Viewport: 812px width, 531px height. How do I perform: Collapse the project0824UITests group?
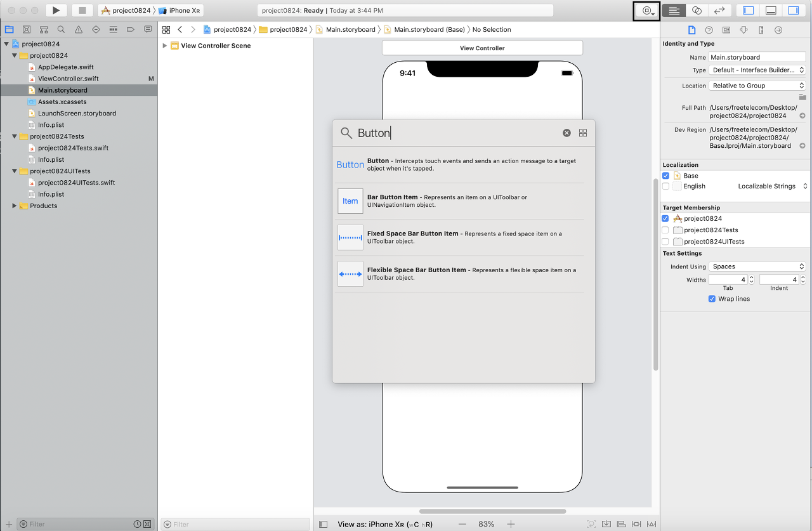pyautogui.click(x=15, y=171)
